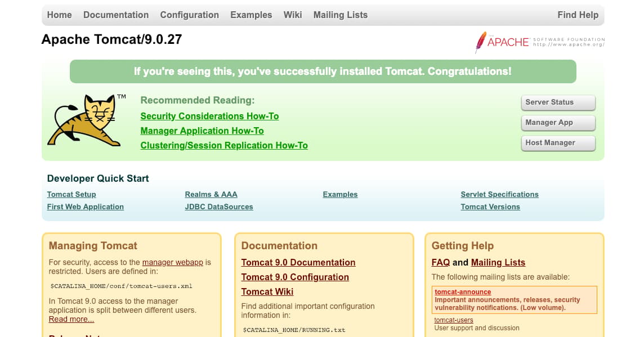Visit Wiki from the navigation bar
This screenshot has height=337, width=644.
[x=292, y=15]
